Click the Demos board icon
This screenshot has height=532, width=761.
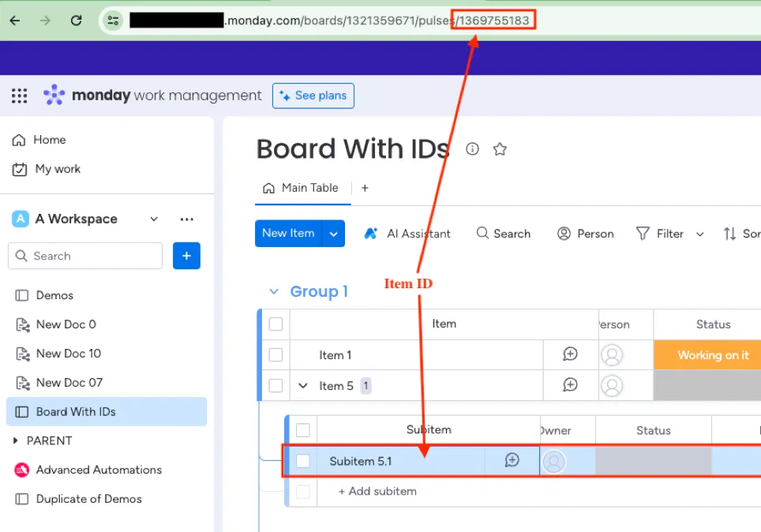[22, 295]
